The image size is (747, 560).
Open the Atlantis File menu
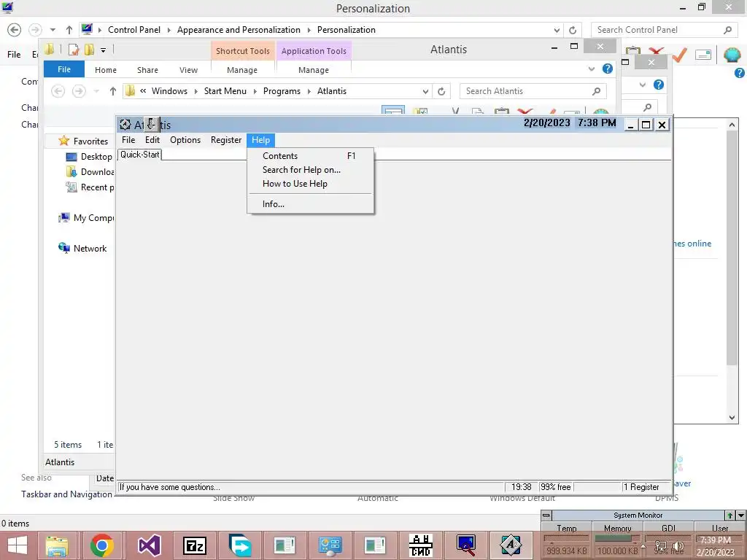point(128,140)
